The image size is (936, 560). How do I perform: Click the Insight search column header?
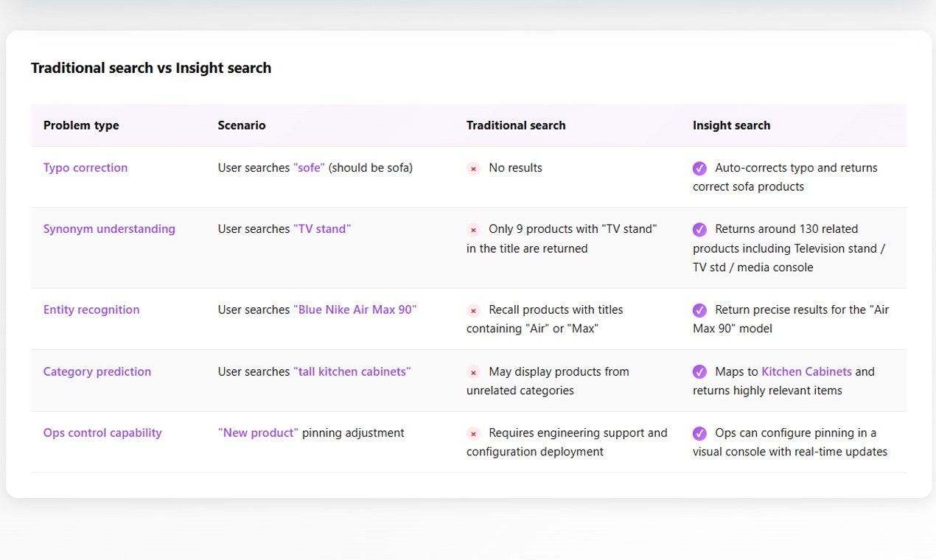[x=731, y=125]
